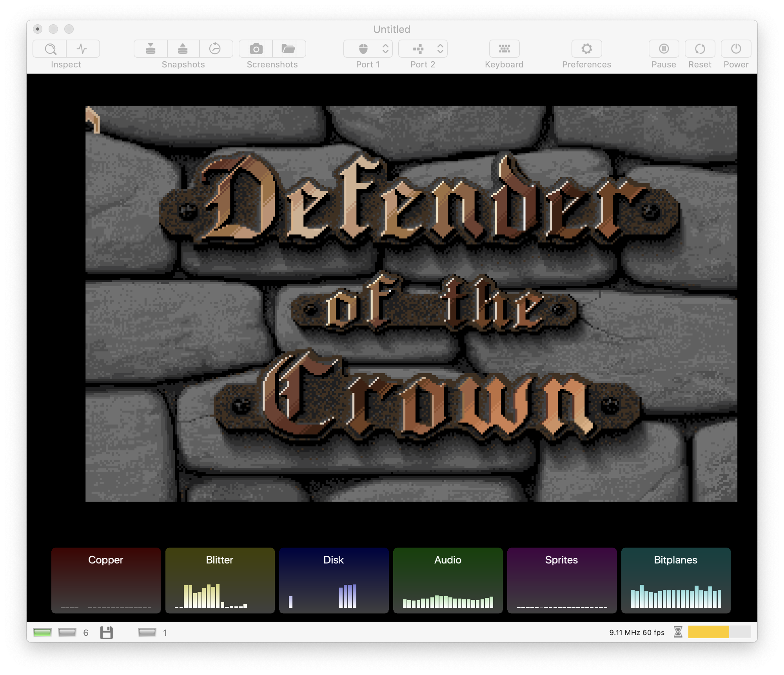784x675 pixels.
Task: Open the Port 2 joystick device dropdown
Action: click(x=423, y=49)
